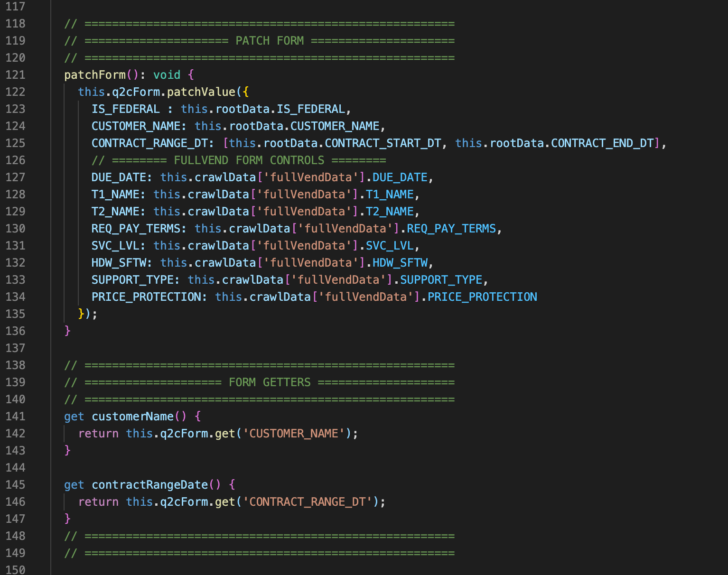Click CONTRACT_END_DT in the array

[602, 143]
